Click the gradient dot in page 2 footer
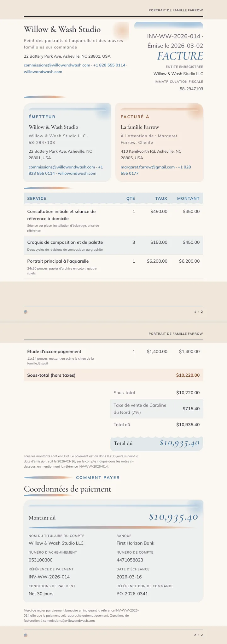The image size is (227, 644). [x=26, y=635]
